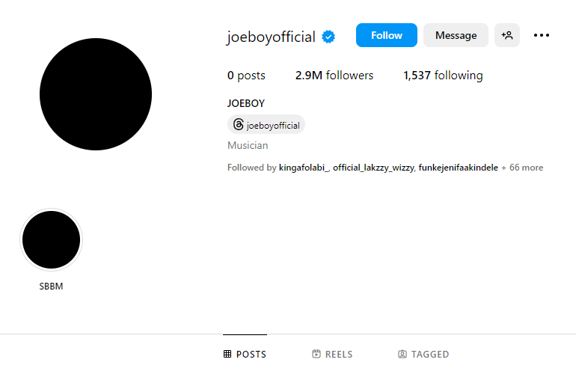Switch to the TAGGED tab
This screenshot has height=392, width=576.
[x=423, y=355]
